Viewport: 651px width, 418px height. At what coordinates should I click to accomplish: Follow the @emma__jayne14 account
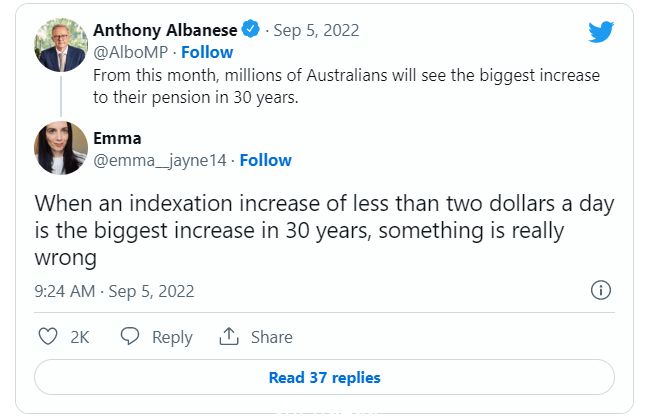[x=266, y=160]
